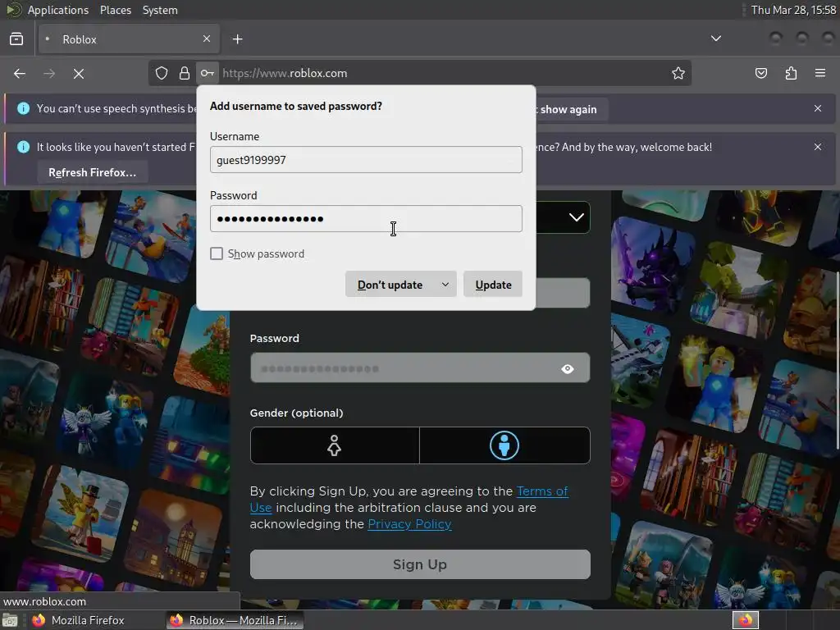Click the clock Thu Mar 28, 15:58
The image size is (840, 630).
point(793,10)
